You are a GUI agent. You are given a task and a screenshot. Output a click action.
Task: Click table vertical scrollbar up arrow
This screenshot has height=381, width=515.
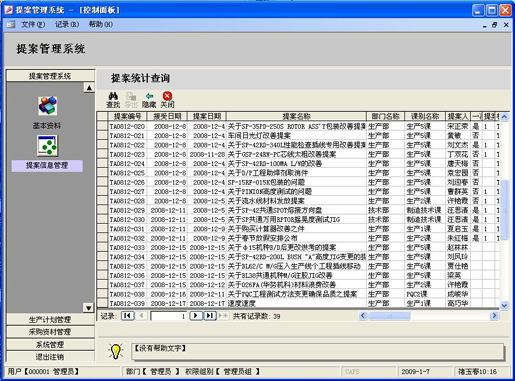pyautogui.click(x=504, y=117)
